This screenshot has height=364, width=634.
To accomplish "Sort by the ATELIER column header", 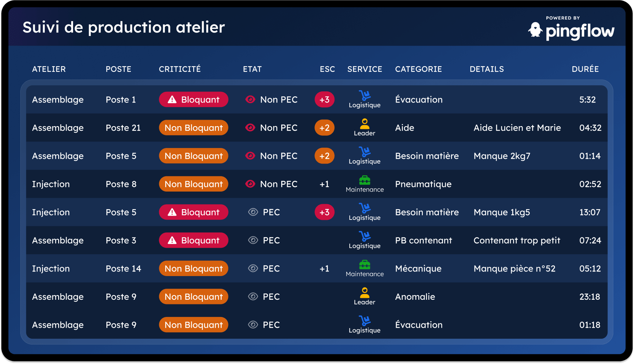I will coord(49,69).
